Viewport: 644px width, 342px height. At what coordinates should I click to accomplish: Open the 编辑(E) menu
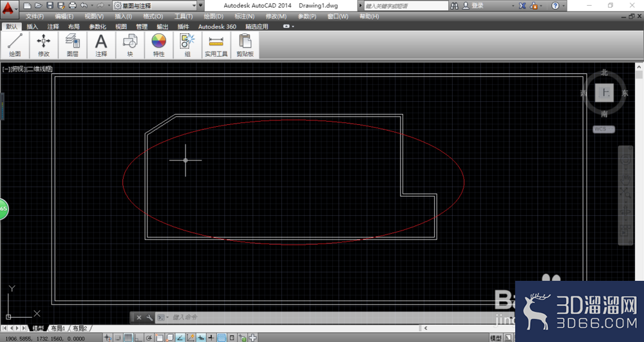pos(64,16)
